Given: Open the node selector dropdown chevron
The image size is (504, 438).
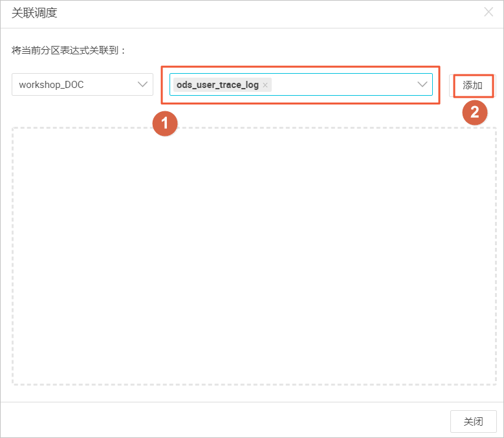Looking at the screenshot, I should click(422, 85).
